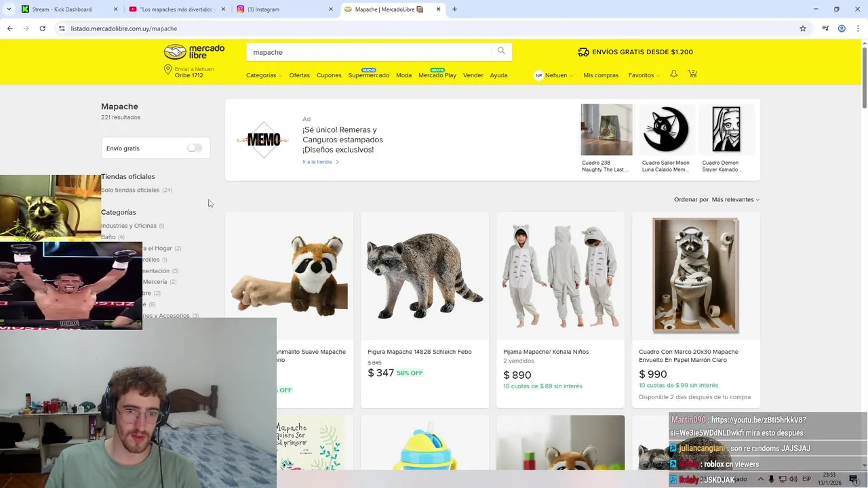Expand the Favoritos dropdown
This screenshot has width=868, height=488.
click(x=644, y=75)
